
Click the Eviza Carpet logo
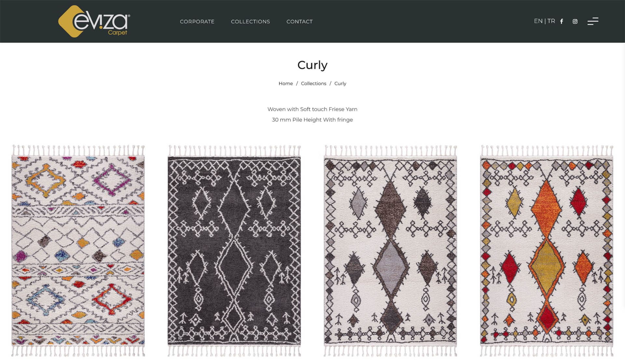point(94,21)
